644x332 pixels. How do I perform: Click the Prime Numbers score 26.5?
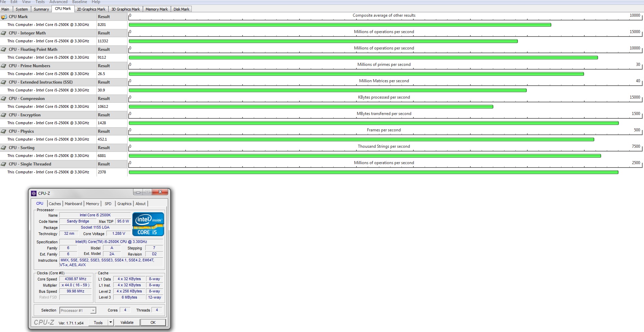click(101, 74)
